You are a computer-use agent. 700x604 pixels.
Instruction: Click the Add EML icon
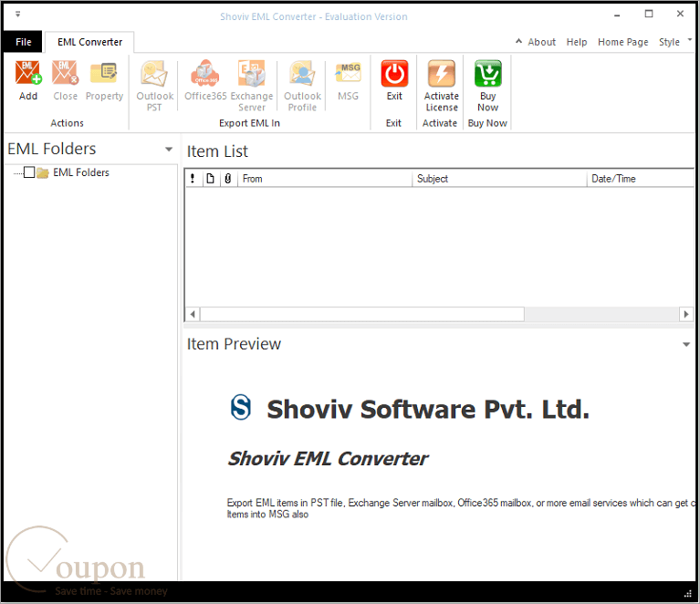coord(28,73)
